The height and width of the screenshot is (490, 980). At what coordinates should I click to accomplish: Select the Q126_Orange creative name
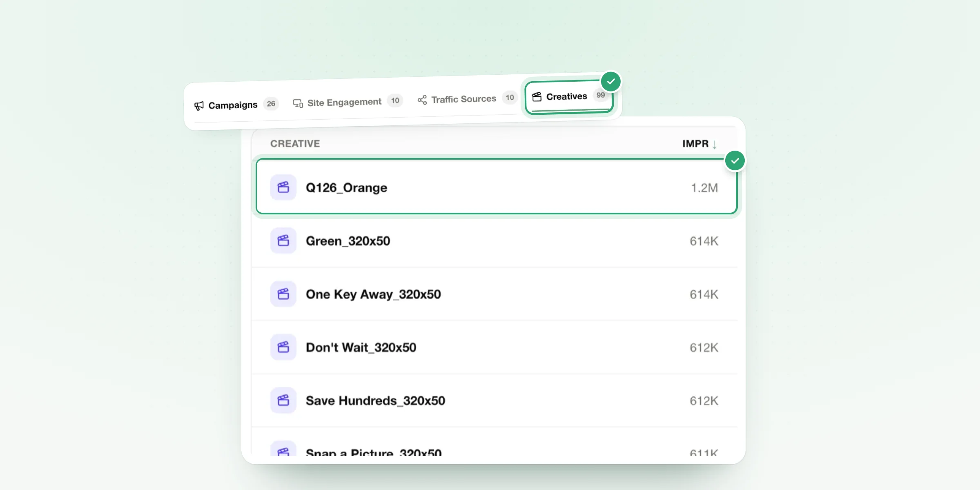pyautogui.click(x=346, y=188)
